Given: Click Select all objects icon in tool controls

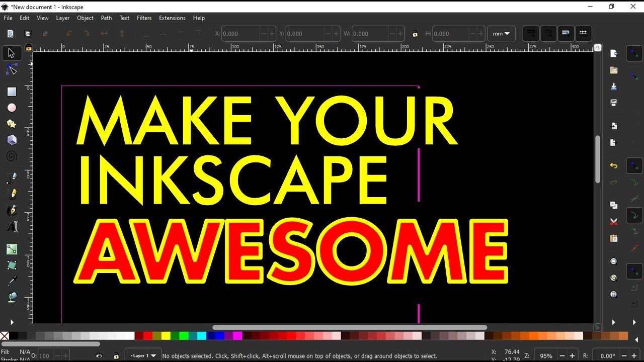Looking at the screenshot, I should (10, 34).
